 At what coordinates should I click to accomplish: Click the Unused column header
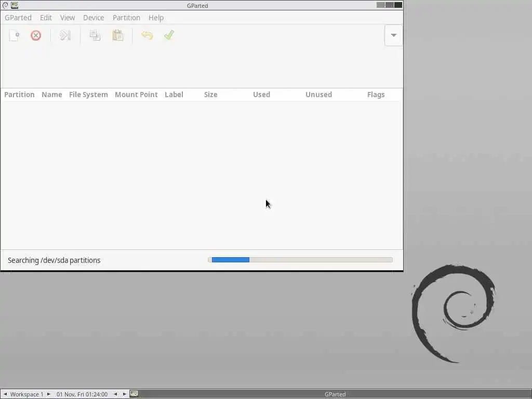[x=318, y=95]
